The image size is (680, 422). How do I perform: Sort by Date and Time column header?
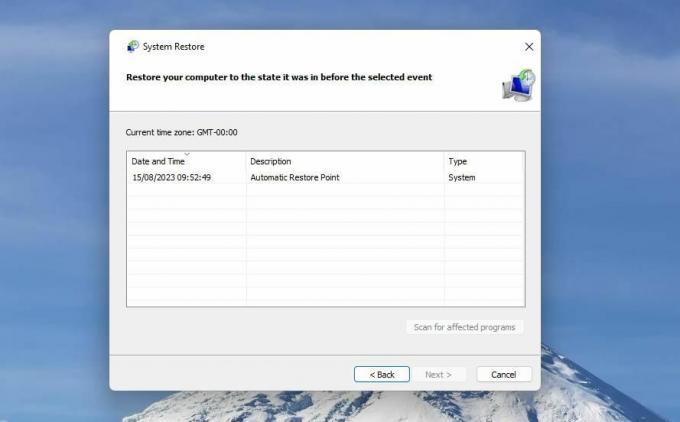pos(186,161)
